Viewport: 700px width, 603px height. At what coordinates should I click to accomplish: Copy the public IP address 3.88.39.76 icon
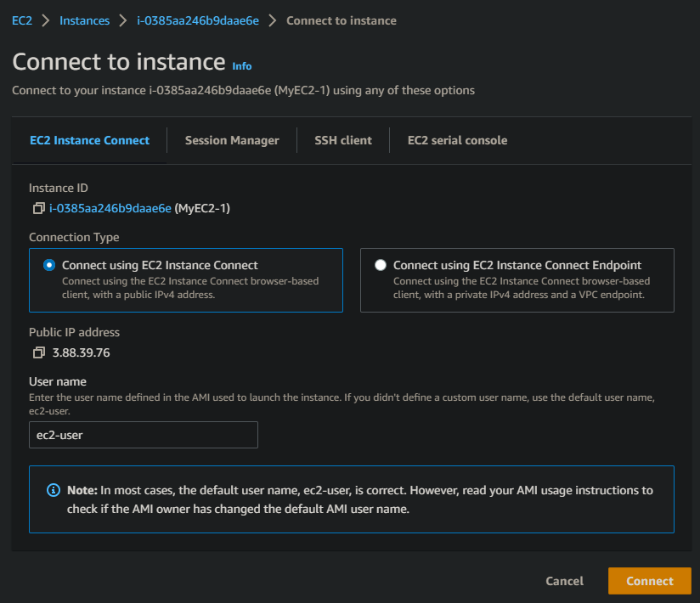[x=39, y=352]
